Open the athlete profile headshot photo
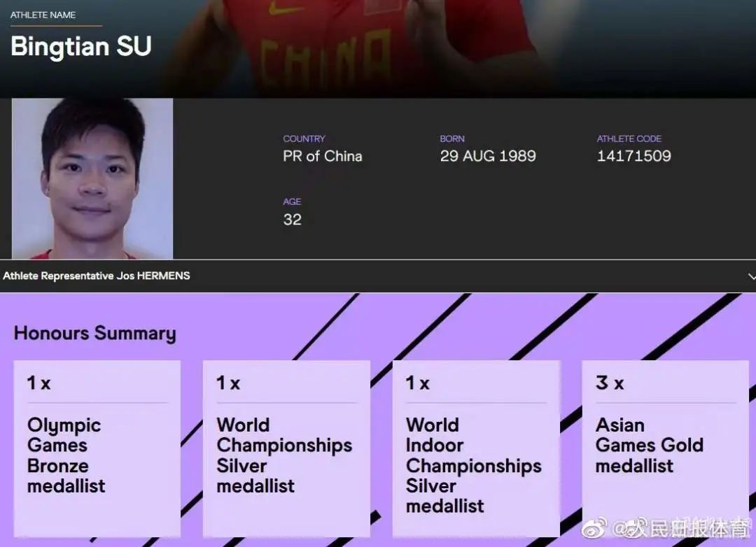The width and height of the screenshot is (756, 547). 92,178
